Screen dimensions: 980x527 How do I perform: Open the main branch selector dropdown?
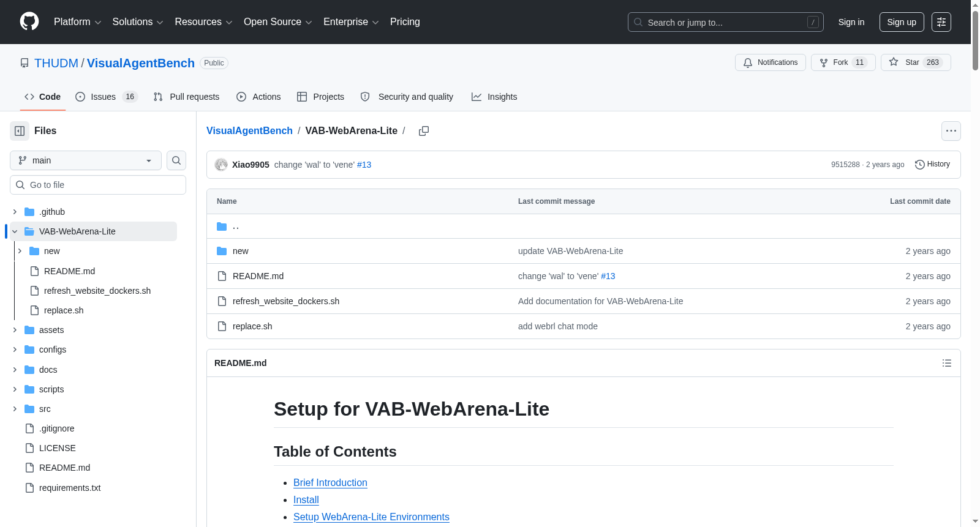tap(86, 160)
